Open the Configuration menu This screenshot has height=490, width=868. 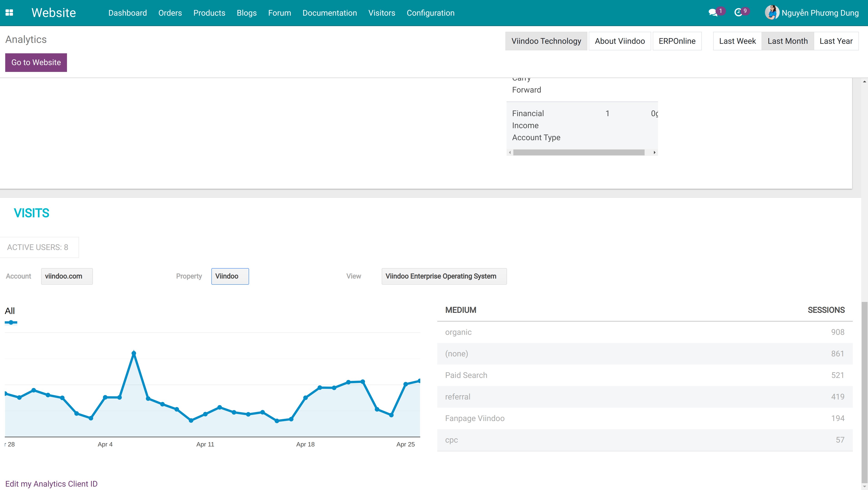(430, 13)
